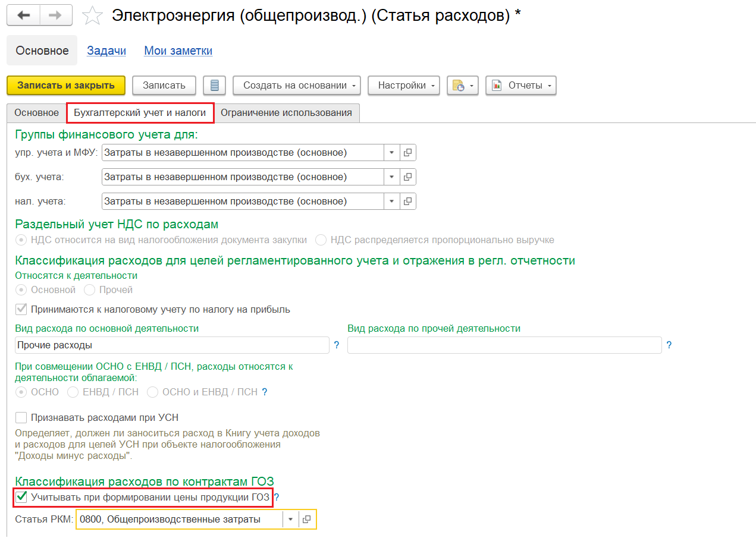The image size is (756, 538).
Task: Uncheck Учитывать при формировании цены продукции ГОЗ
Action: (21, 497)
